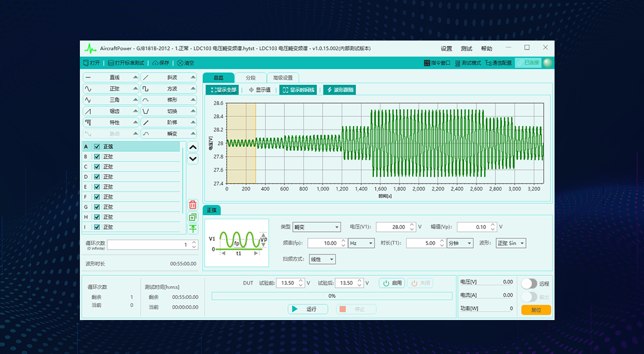
Task: Uncheck the checkbox for row A
Action: coord(97,147)
